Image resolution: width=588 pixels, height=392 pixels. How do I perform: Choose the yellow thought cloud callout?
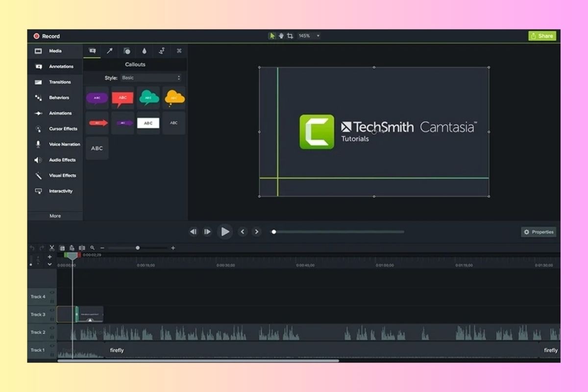[x=174, y=98]
